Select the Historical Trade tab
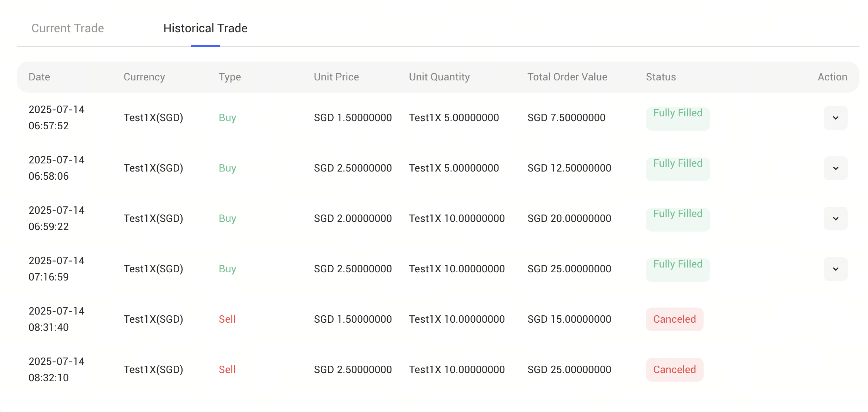The image size is (868, 412). point(205,28)
